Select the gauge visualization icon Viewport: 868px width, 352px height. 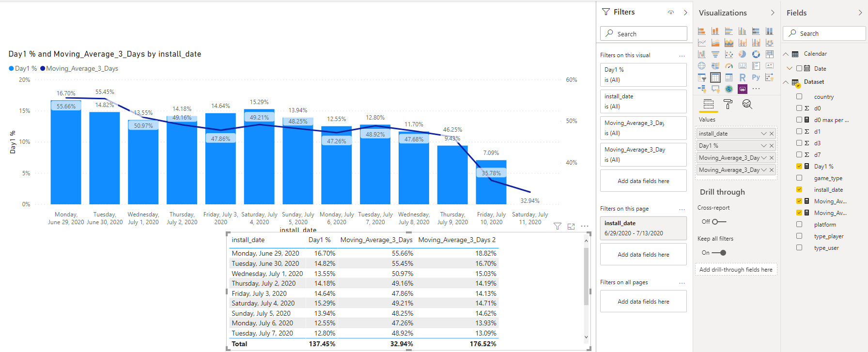728,66
